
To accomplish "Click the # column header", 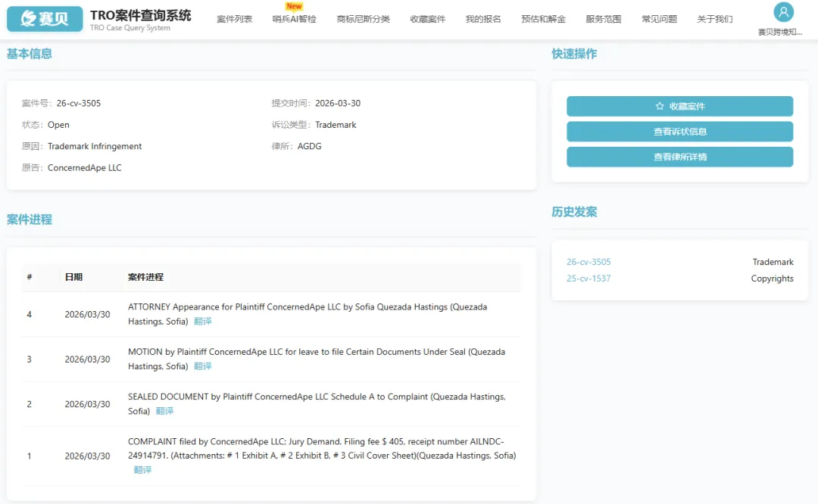I will 30,277.
